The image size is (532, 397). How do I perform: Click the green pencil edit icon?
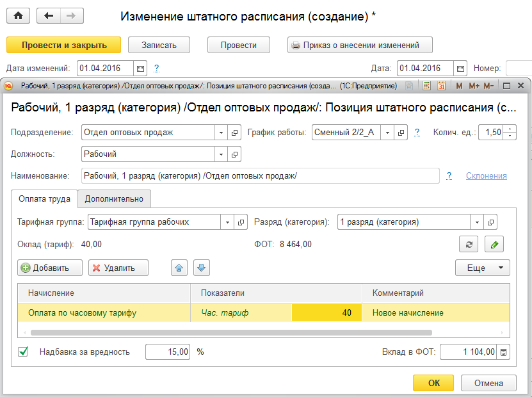tap(494, 244)
